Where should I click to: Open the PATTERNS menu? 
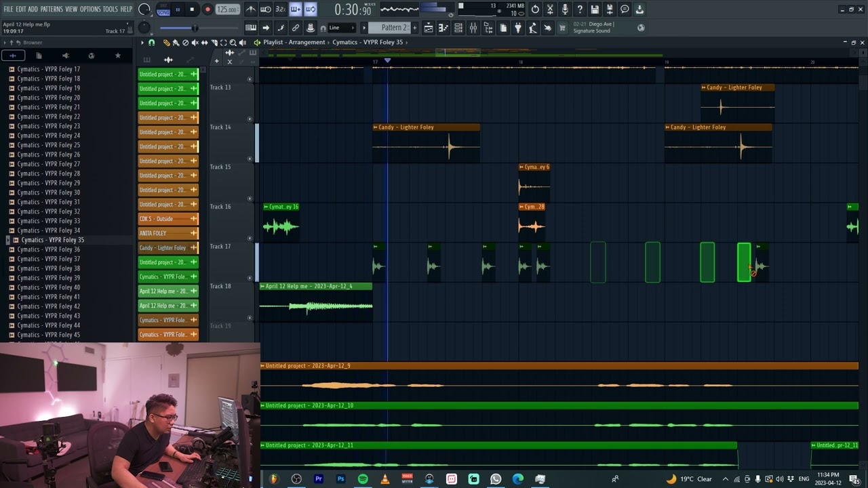52,9
